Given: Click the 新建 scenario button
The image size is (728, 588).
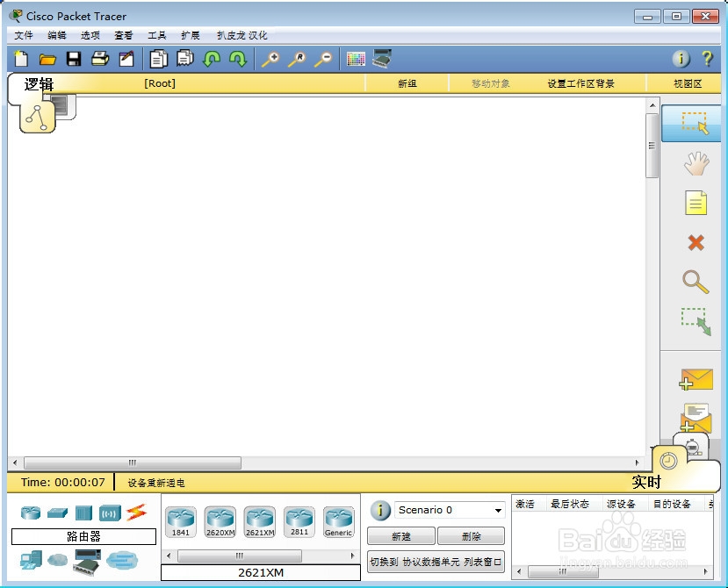Looking at the screenshot, I should [x=401, y=536].
